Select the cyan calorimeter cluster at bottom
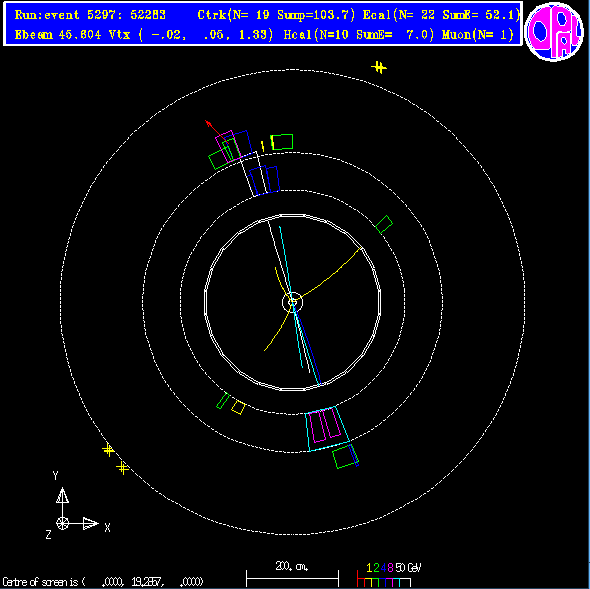 click(327, 428)
